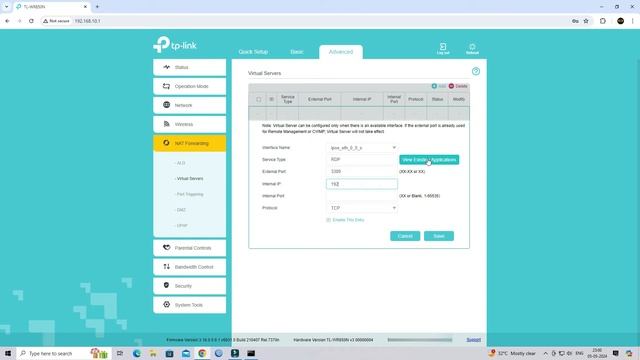Open the Windows Start menu
Screen dimensions: 640x360
pos(8,353)
